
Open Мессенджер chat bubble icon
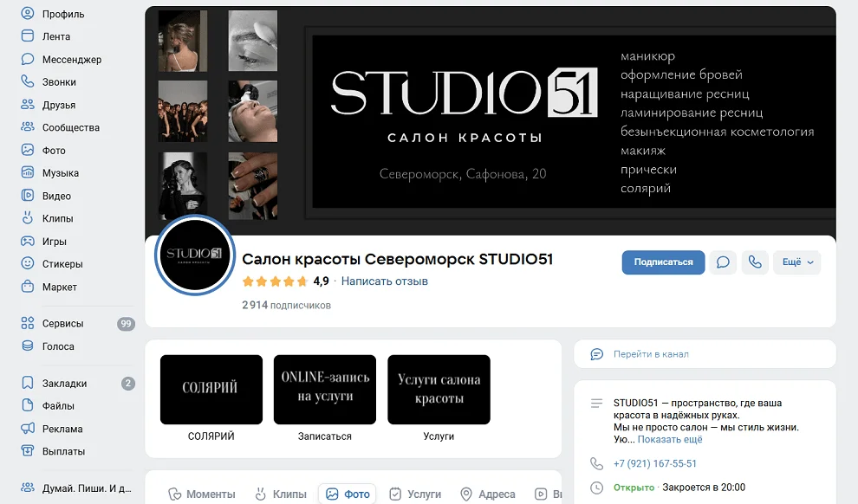[28, 59]
